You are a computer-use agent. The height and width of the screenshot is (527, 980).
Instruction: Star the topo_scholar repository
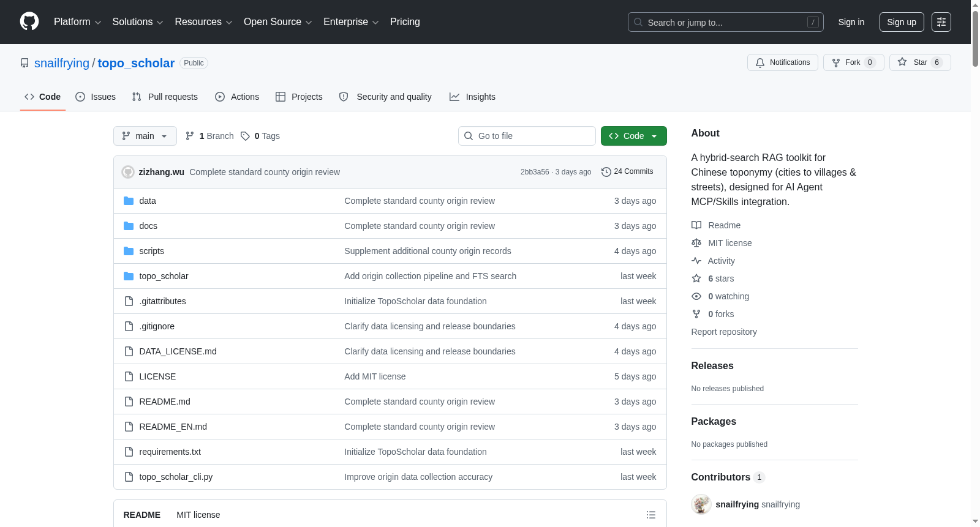pos(920,62)
